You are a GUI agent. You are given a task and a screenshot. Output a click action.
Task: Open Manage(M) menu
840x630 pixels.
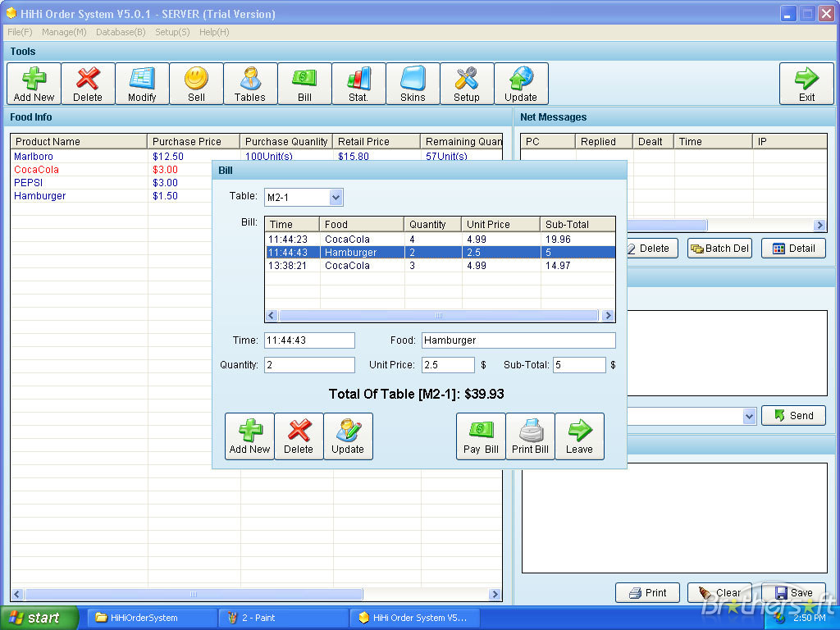click(64, 32)
